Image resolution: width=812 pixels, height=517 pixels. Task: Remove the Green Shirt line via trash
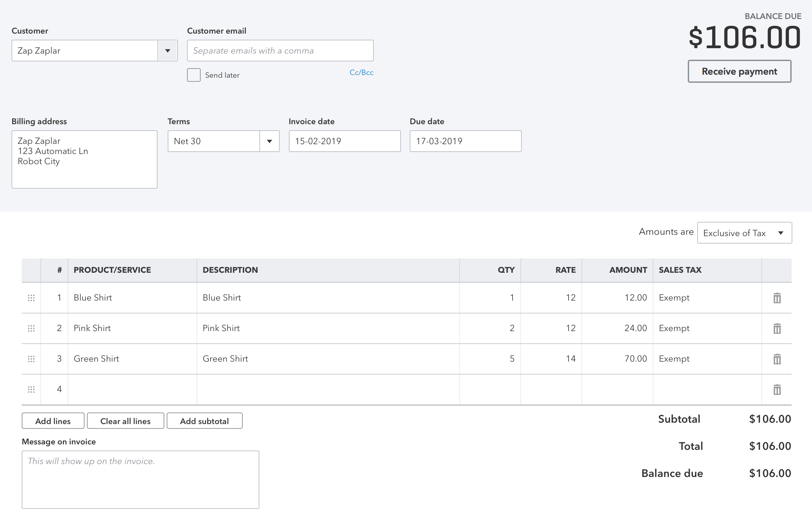[777, 359]
